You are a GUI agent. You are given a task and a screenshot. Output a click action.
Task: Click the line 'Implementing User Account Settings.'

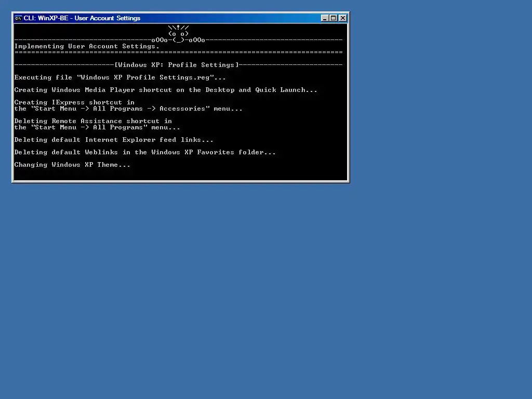87,46
